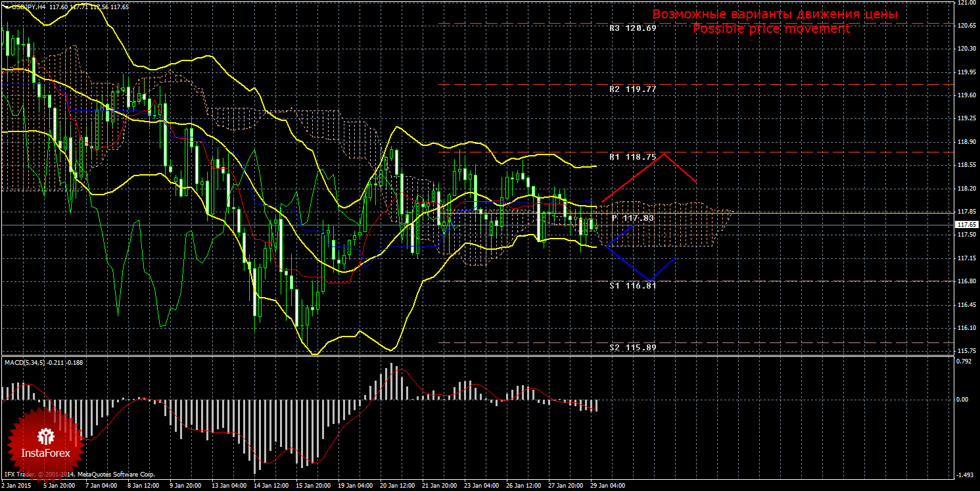Click the MetaQuotes Software Corp. copyright text
The image size is (980, 491).
pyautogui.click(x=115, y=474)
